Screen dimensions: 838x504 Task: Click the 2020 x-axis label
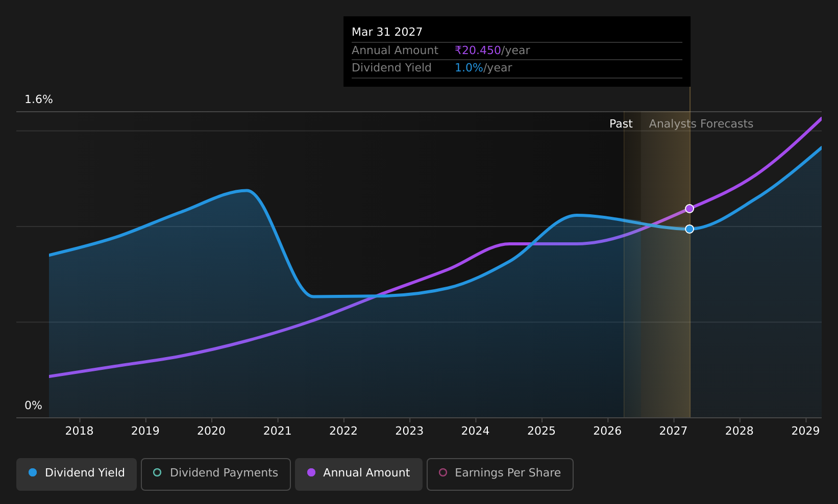(211, 431)
